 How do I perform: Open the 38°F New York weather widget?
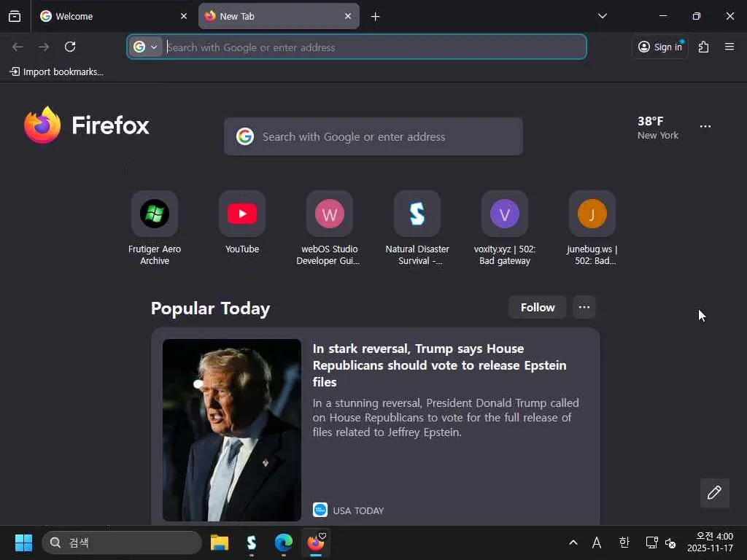pyautogui.click(x=658, y=128)
